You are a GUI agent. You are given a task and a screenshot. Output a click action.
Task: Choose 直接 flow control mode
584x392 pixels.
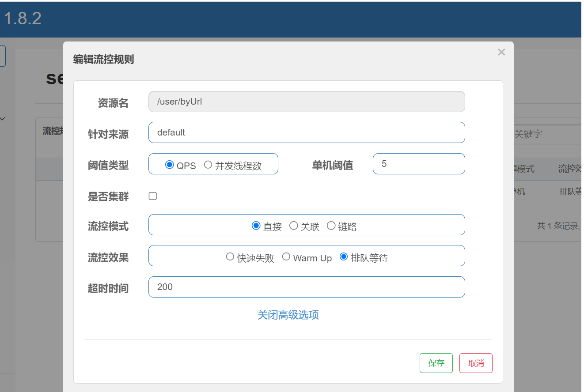[256, 226]
